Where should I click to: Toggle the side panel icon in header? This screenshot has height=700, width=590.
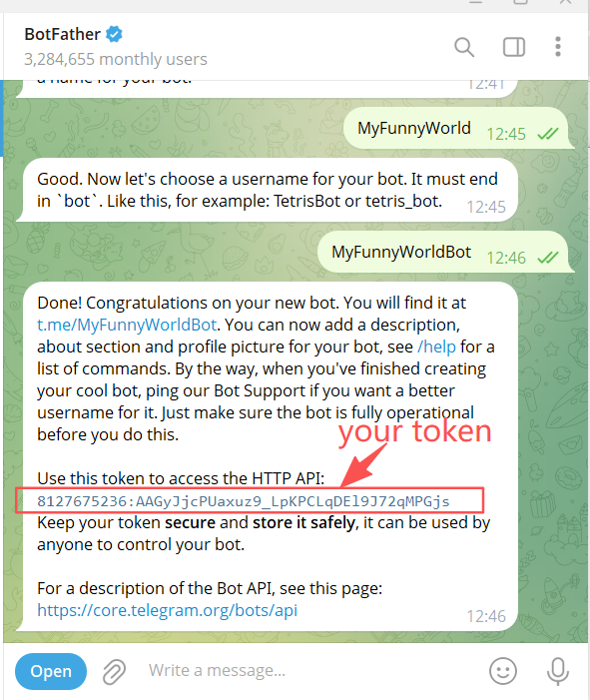coord(514,47)
